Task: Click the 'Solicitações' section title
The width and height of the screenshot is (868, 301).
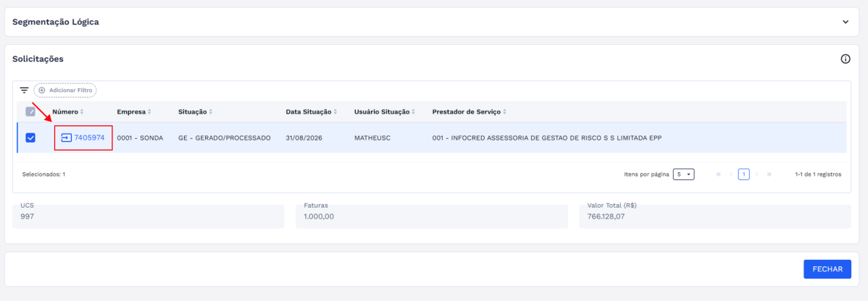Action: (x=38, y=59)
